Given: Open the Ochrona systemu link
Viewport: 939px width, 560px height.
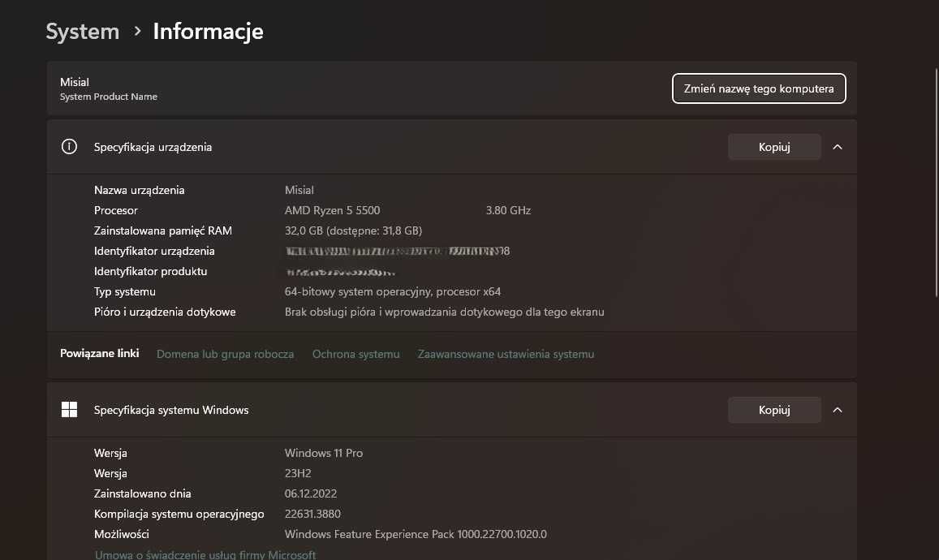Looking at the screenshot, I should [355, 354].
